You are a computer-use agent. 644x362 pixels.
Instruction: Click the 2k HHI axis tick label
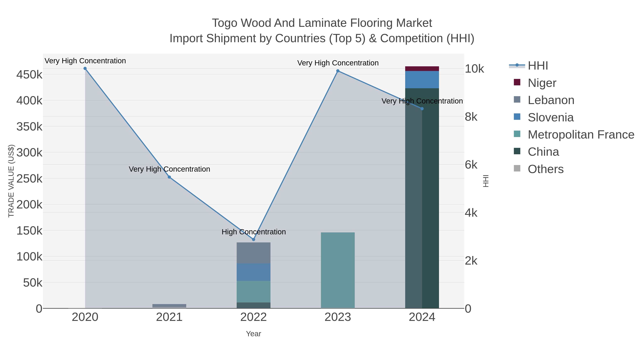pos(471,261)
